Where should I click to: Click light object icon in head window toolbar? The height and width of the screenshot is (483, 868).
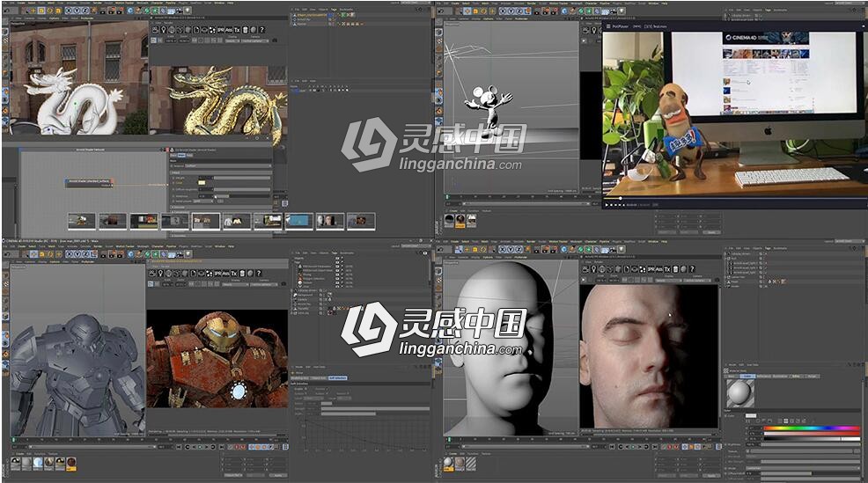point(622,250)
